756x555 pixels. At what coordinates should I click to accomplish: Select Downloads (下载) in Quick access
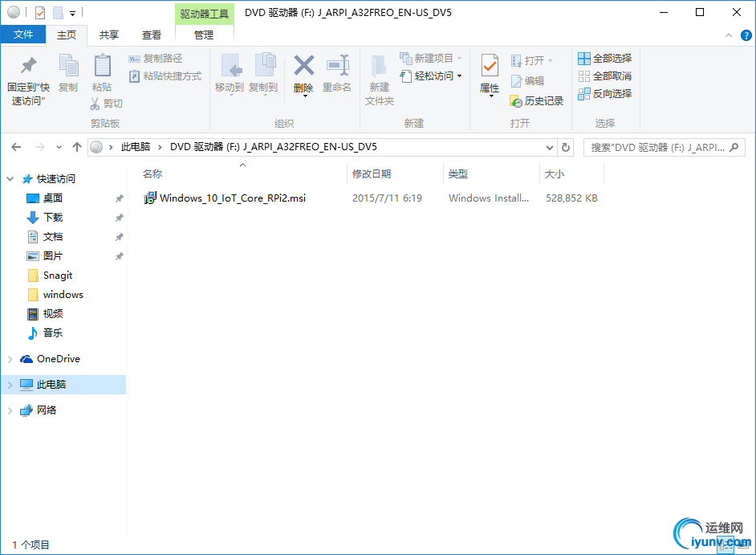(x=53, y=218)
